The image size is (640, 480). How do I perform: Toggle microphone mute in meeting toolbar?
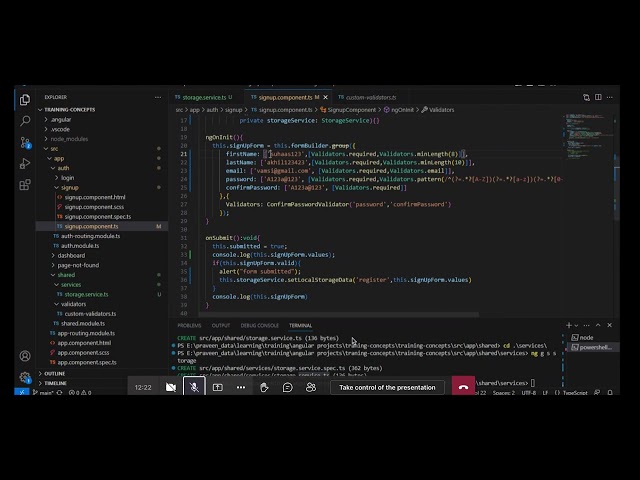pyautogui.click(x=194, y=387)
